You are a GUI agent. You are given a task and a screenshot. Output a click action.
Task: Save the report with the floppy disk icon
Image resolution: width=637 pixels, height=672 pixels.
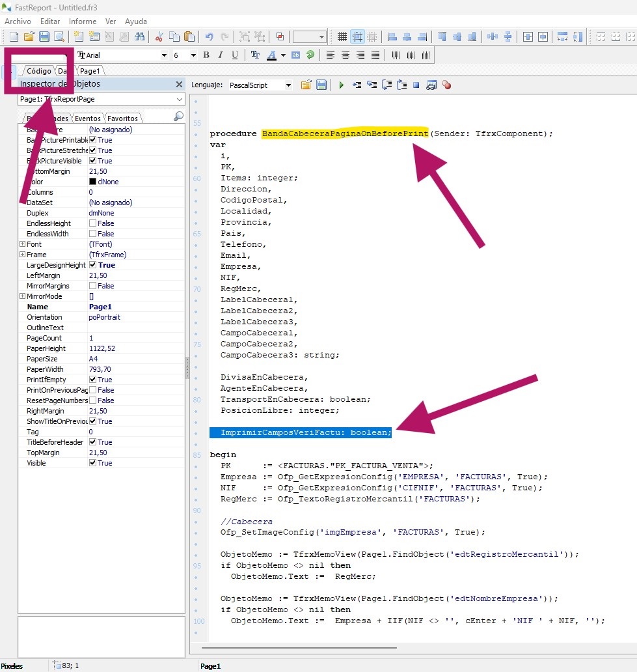click(x=44, y=37)
